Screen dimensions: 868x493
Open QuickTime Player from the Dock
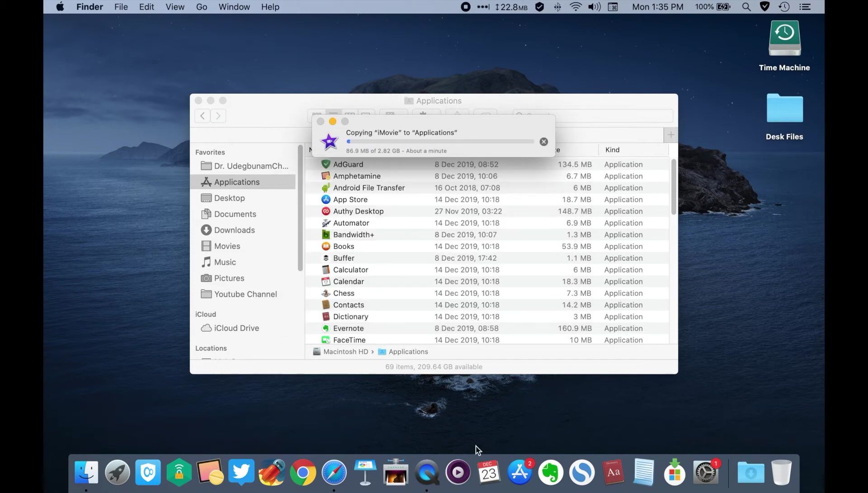[427, 473]
